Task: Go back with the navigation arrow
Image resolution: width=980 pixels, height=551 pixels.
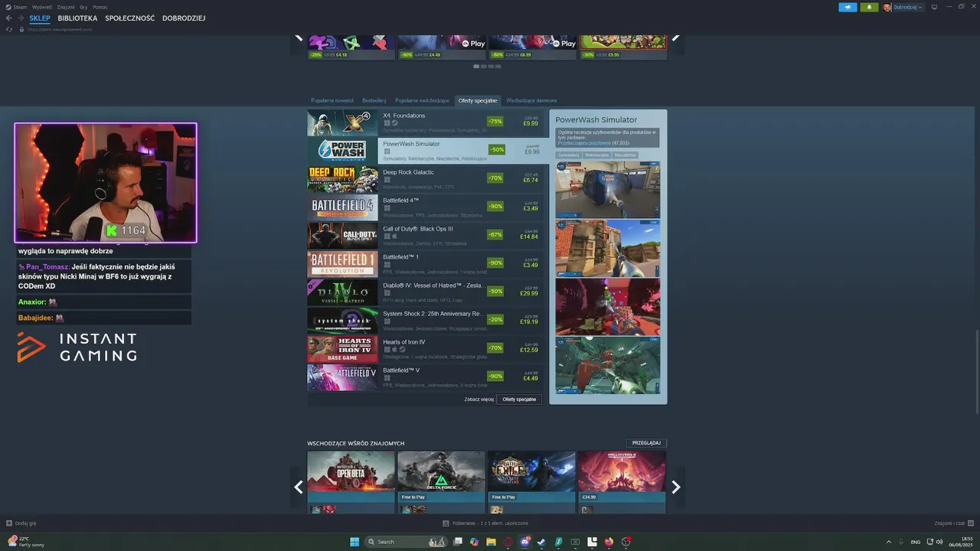Action: (x=9, y=18)
